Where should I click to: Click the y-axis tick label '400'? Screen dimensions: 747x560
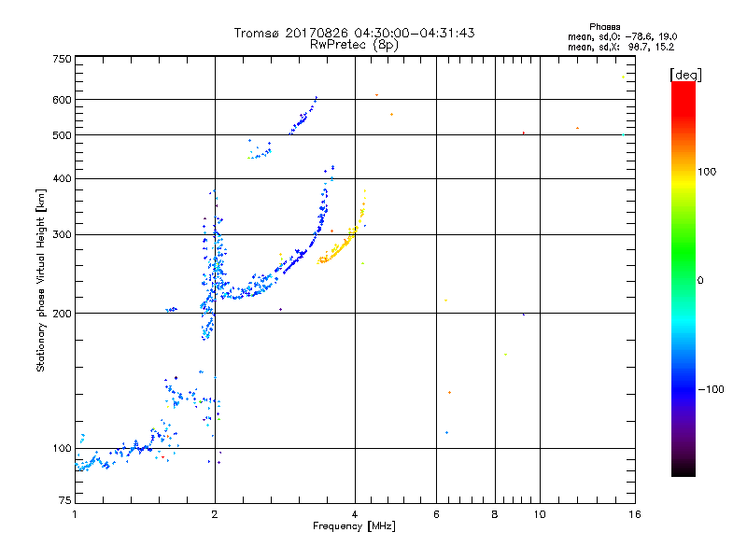pos(62,178)
